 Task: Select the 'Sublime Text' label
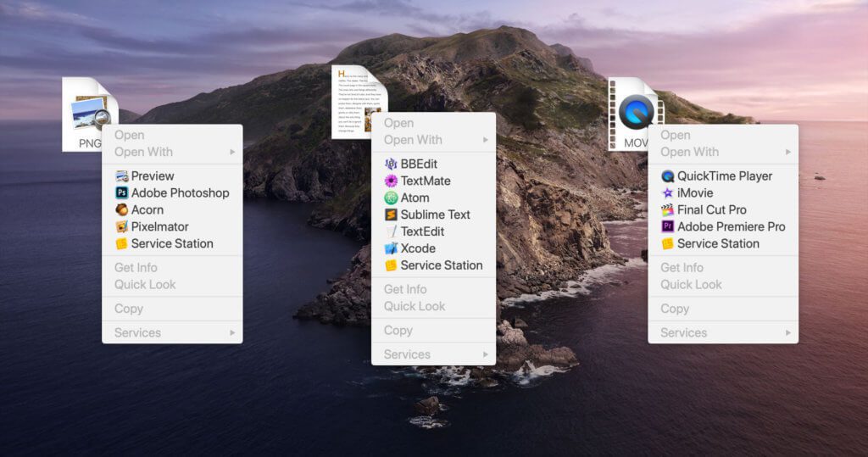coord(436,215)
